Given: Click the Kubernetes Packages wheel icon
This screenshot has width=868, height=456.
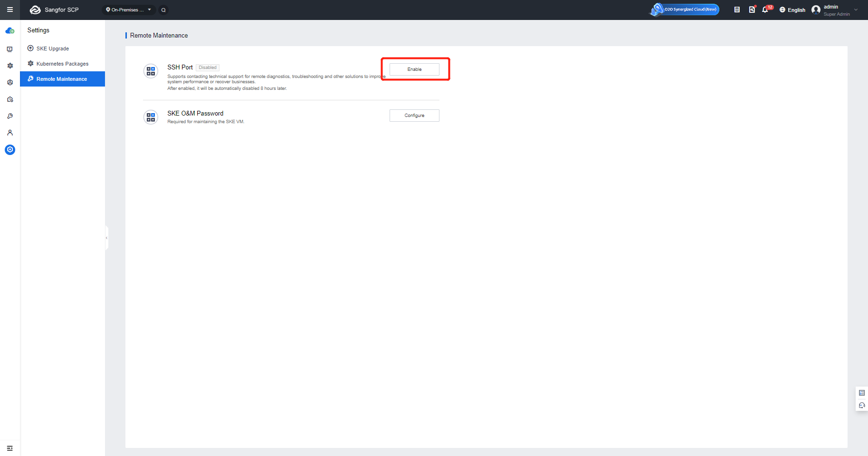Looking at the screenshot, I should point(30,63).
